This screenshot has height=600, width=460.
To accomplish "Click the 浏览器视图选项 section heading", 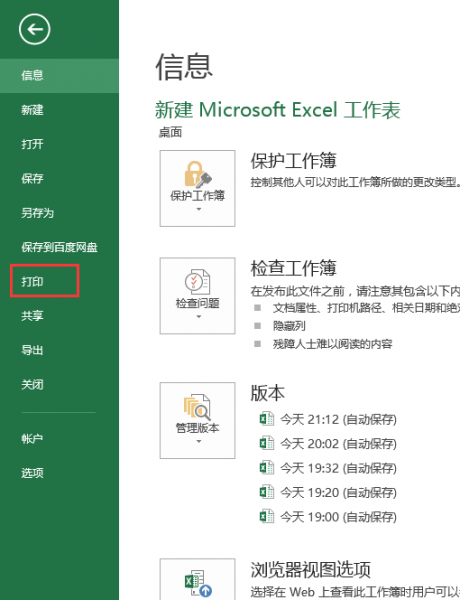I will click(311, 570).
